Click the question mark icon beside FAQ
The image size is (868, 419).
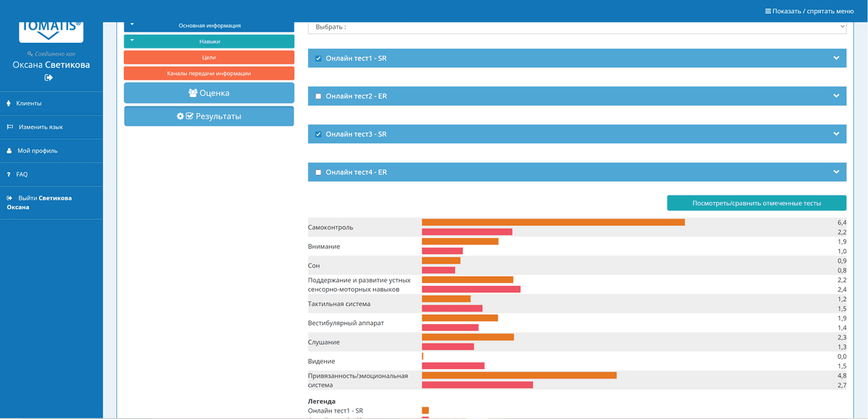(8, 174)
